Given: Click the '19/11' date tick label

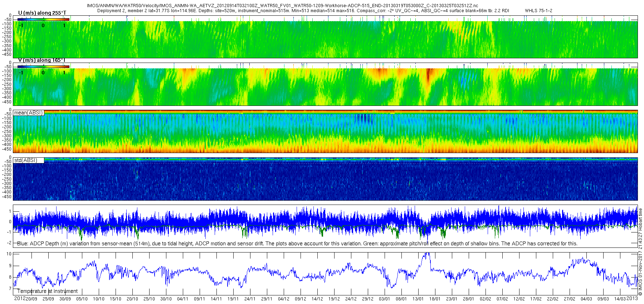Looking at the screenshot, I should [x=233, y=299].
